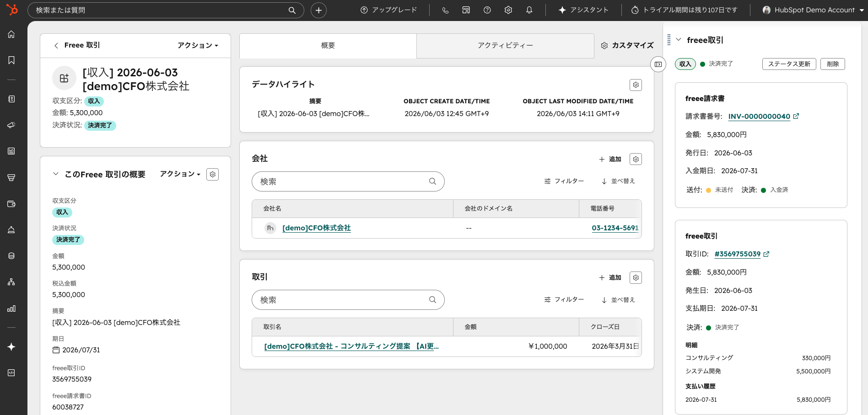Click ステータス更新 button

(x=789, y=64)
